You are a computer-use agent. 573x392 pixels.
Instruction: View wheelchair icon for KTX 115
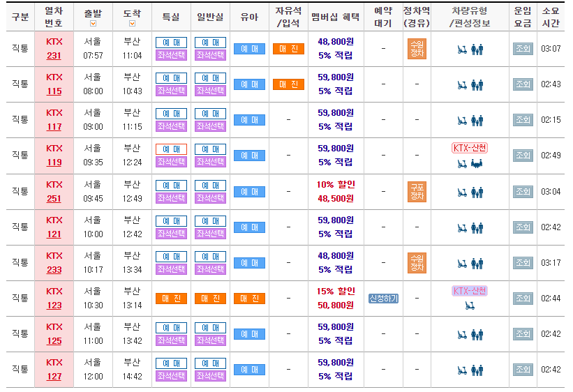pos(462,85)
